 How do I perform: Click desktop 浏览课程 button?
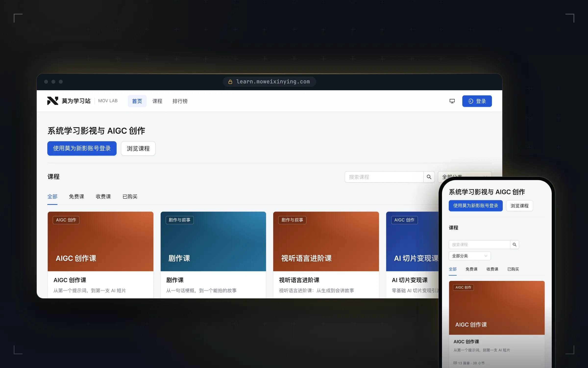click(138, 148)
